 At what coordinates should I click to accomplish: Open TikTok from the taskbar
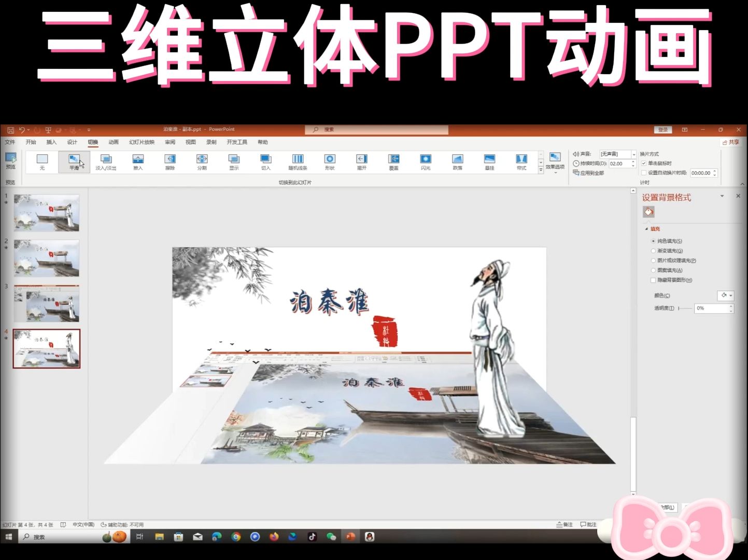pyautogui.click(x=312, y=537)
